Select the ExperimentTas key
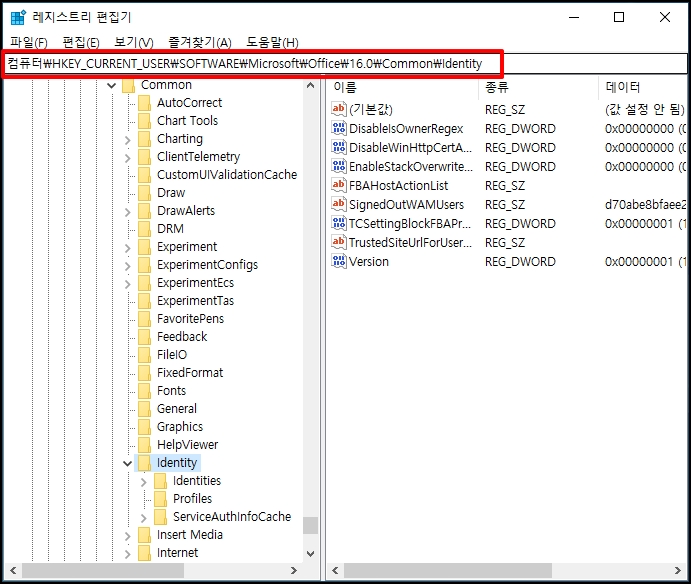The width and height of the screenshot is (691, 584). click(195, 301)
